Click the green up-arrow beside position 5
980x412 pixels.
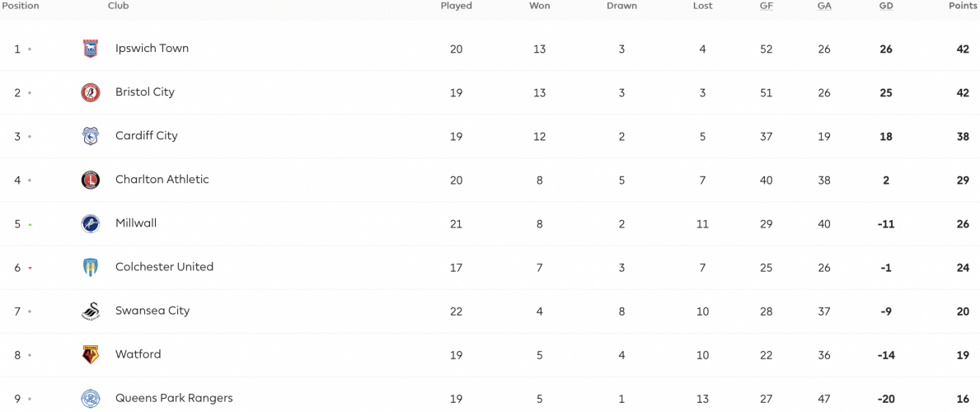click(x=30, y=224)
